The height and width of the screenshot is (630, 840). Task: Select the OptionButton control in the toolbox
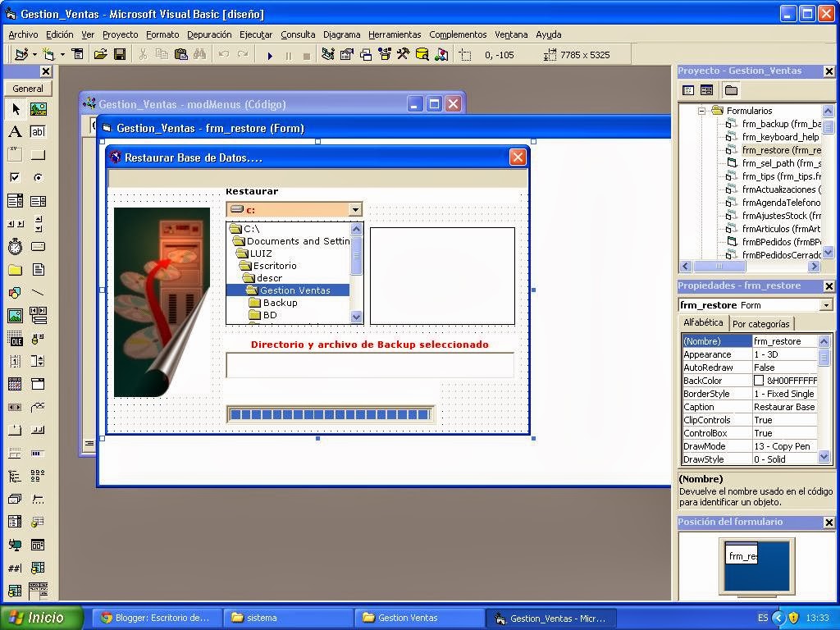pos(38,177)
